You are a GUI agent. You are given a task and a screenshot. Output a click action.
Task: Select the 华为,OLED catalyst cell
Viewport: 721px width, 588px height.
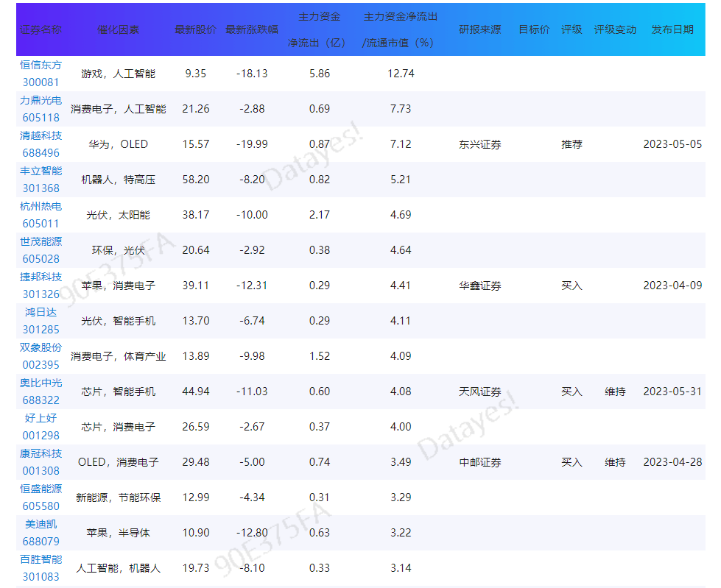coord(118,145)
